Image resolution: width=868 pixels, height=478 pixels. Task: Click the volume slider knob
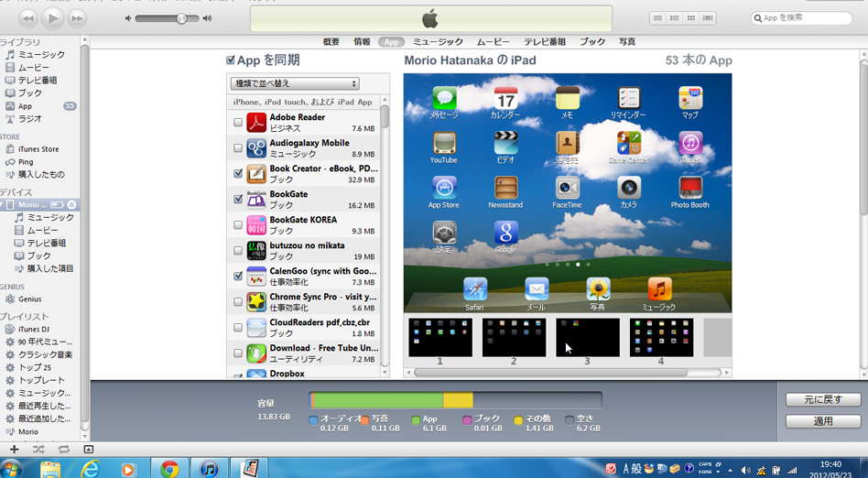pyautogui.click(x=181, y=18)
